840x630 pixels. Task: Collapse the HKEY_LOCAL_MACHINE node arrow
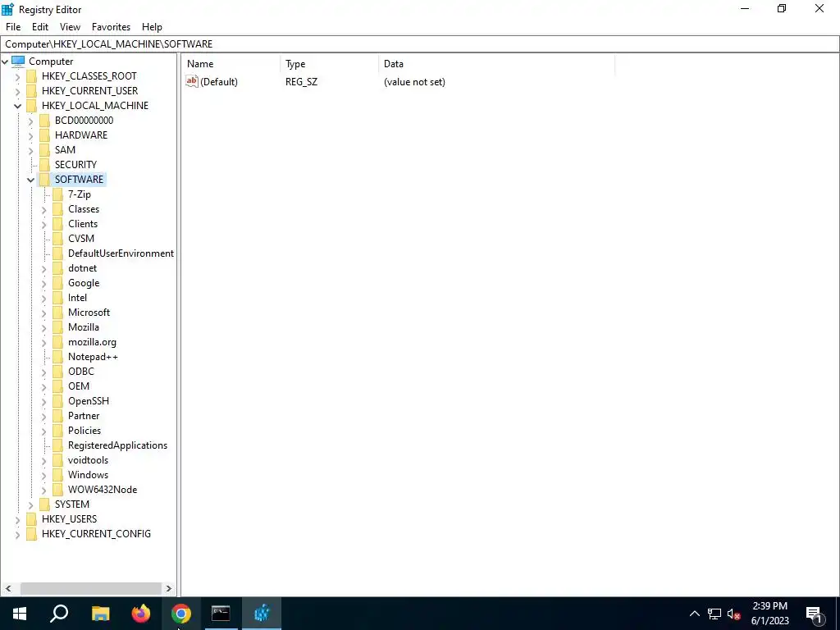pyautogui.click(x=18, y=106)
